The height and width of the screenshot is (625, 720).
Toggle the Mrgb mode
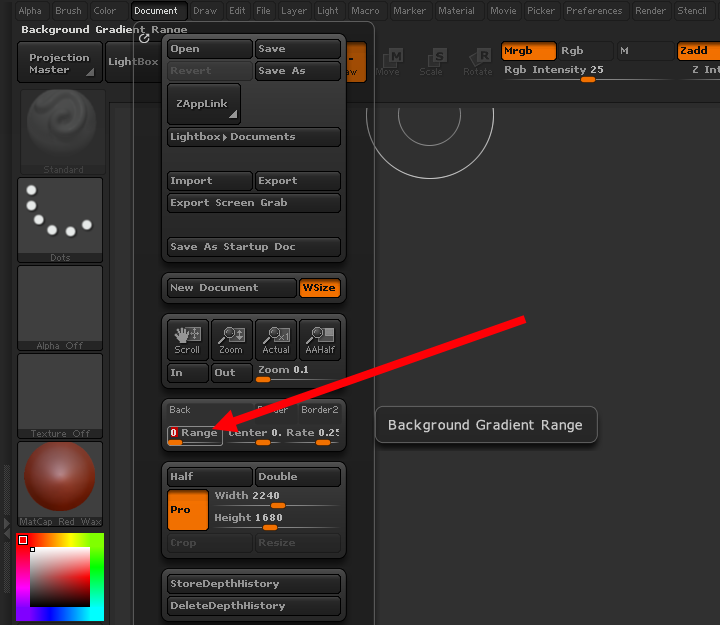point(529,51)
